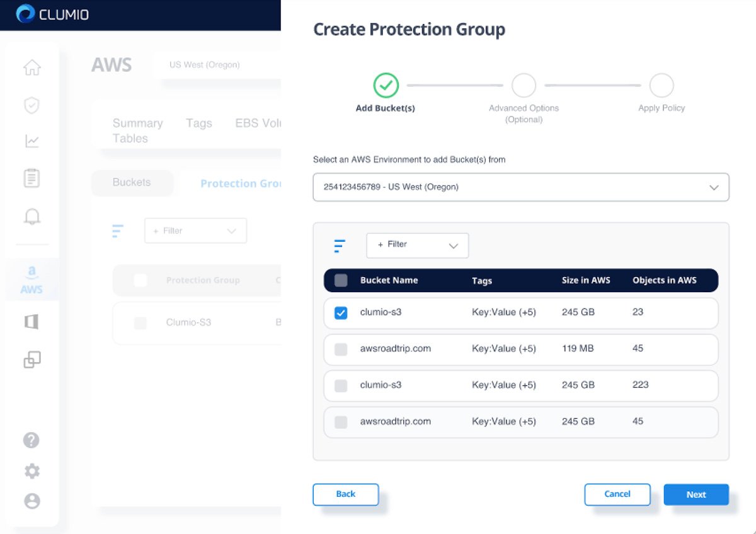Image resolution: width=756 pixels, height=534 pixels.
Task: Open the reports chart icon in sidebar
Action: [x=32, y=142]
